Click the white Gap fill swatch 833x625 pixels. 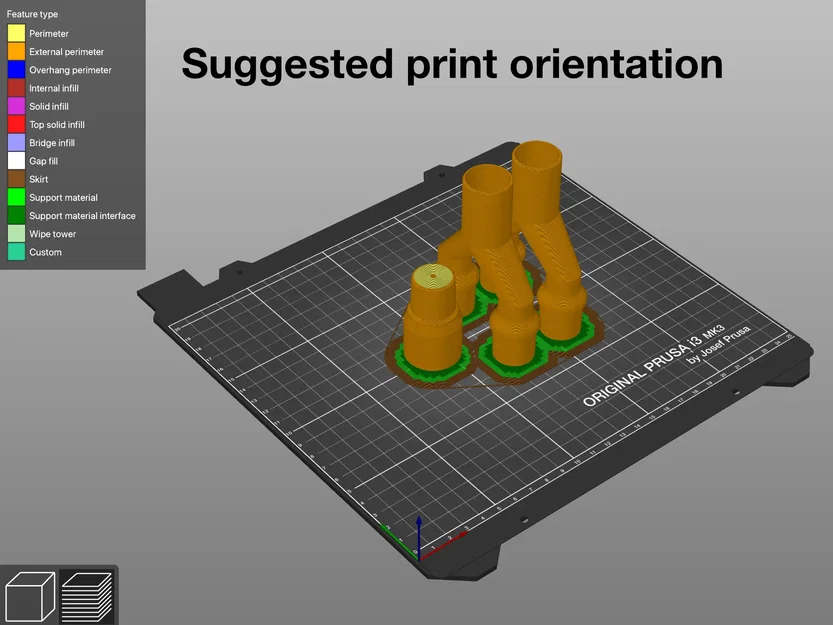(x=16, y=161)
